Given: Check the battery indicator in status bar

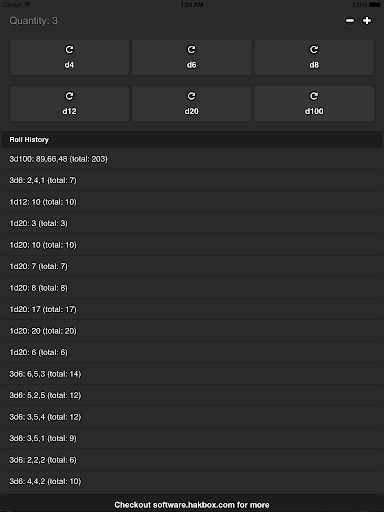Looking at the screenshot, I should point(375,5).
